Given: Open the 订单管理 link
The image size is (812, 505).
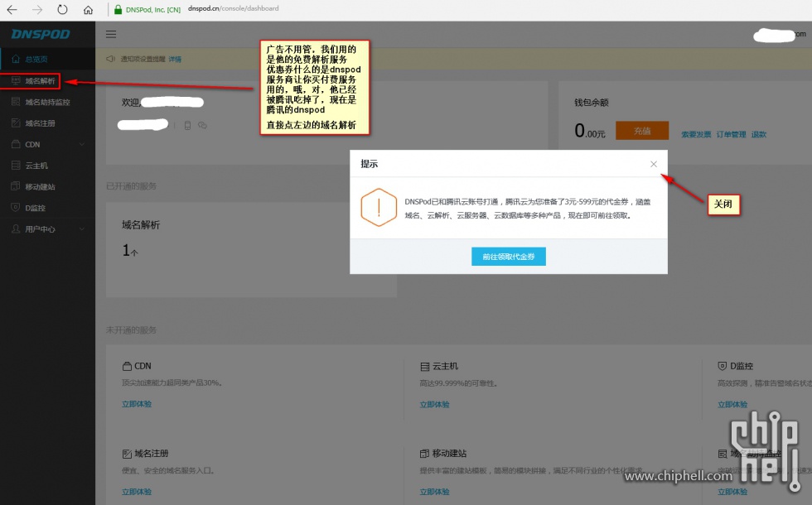Looking at the screenshot, I should point(731,134).
